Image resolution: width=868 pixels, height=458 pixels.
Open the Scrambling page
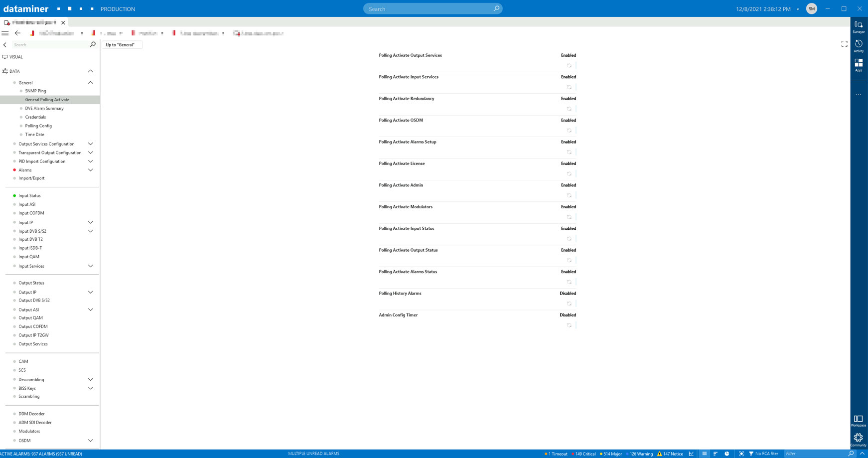(29, 397)
